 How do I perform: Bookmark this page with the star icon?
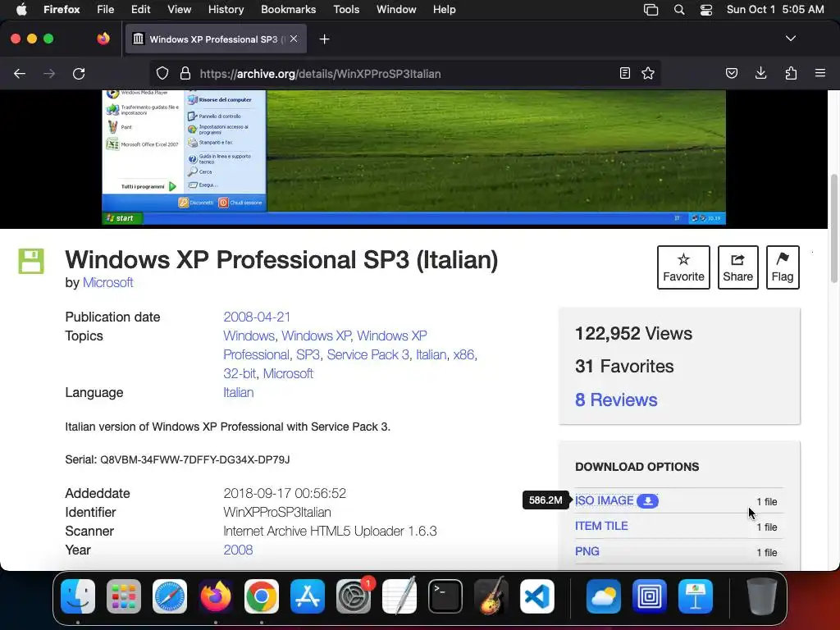(x=648, y=73)
